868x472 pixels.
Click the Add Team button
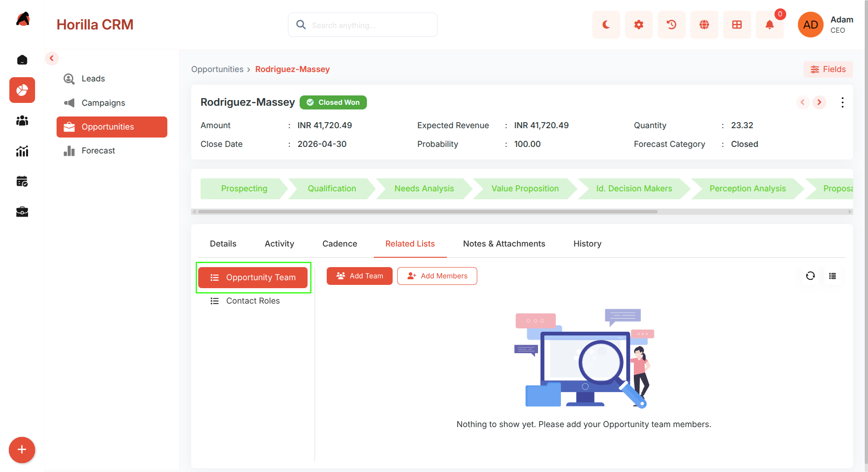[x=359, y=276]
